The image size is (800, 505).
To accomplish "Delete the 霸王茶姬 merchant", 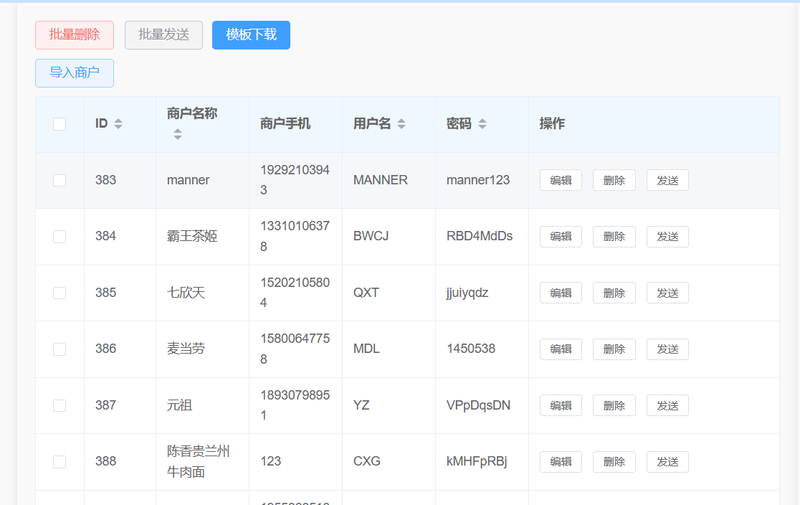I will [x=614, y=237].
